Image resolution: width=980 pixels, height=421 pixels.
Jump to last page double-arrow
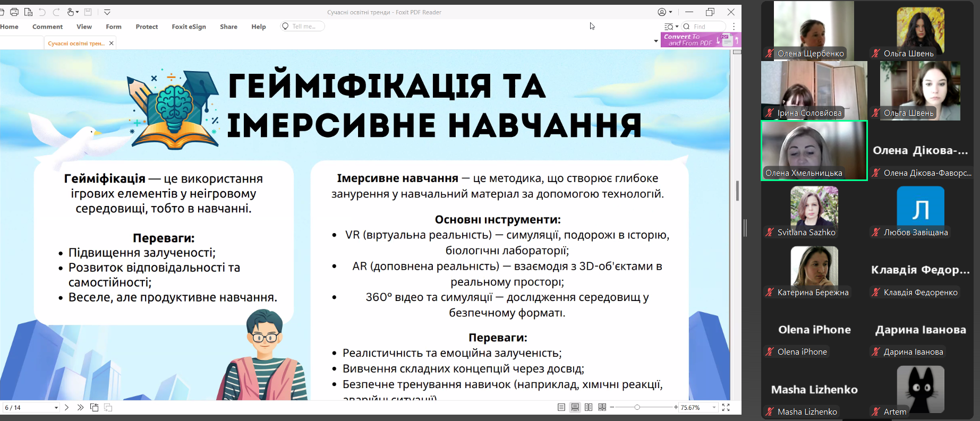tap(80, 407)
